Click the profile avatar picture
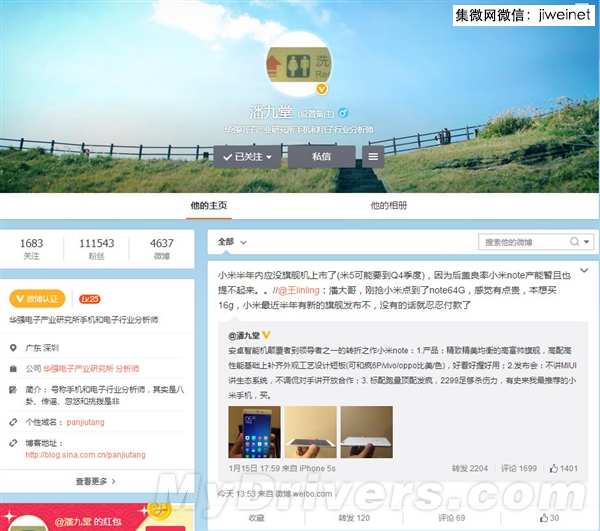 (299, 64)
